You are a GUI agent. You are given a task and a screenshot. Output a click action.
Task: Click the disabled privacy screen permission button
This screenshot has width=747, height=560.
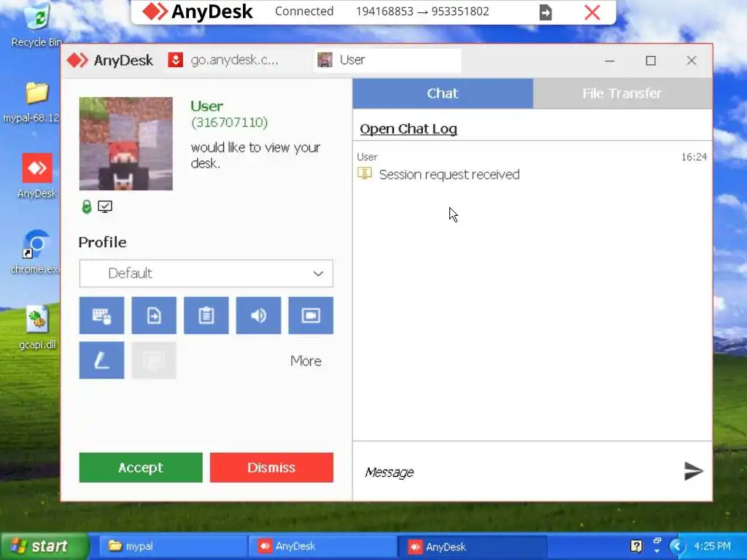(154, 360)
